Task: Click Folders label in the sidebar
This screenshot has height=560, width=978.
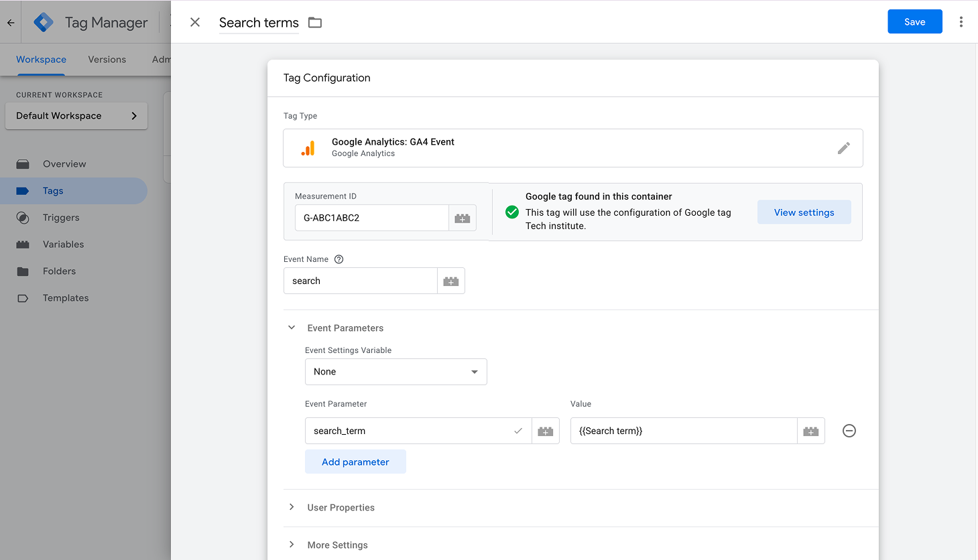Action: click(60, 271)
